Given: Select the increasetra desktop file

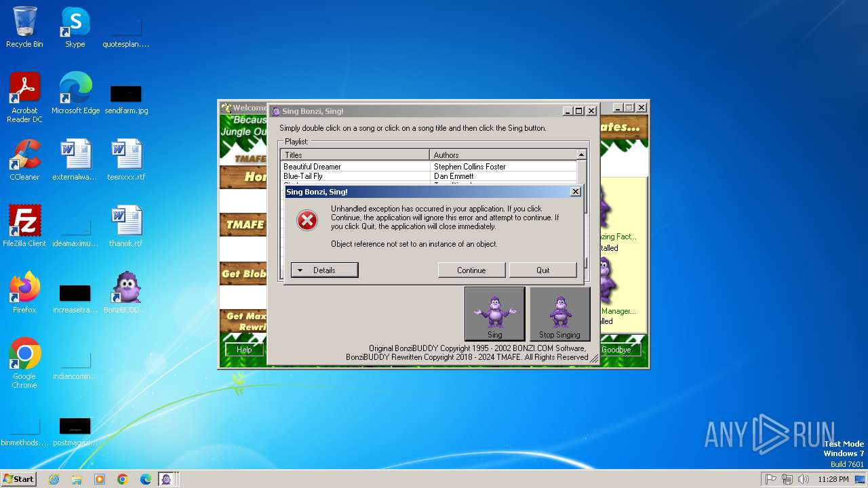Looking at the screenshot, I should tap(75, 298).
